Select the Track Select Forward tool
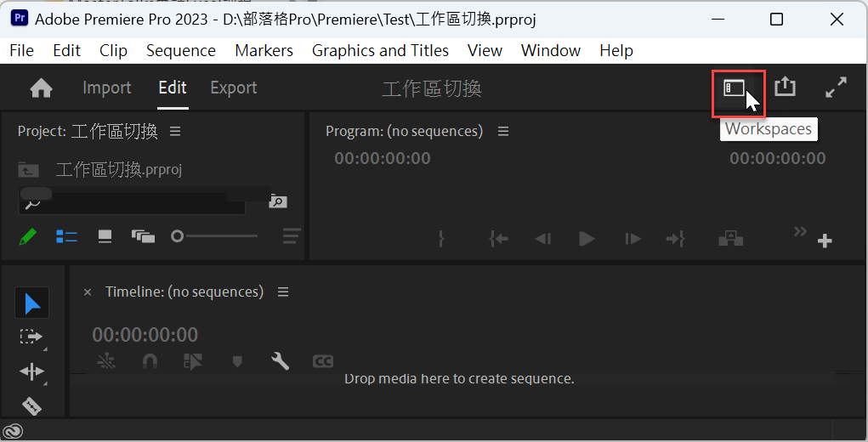868x442 pixels. [31, 337]
